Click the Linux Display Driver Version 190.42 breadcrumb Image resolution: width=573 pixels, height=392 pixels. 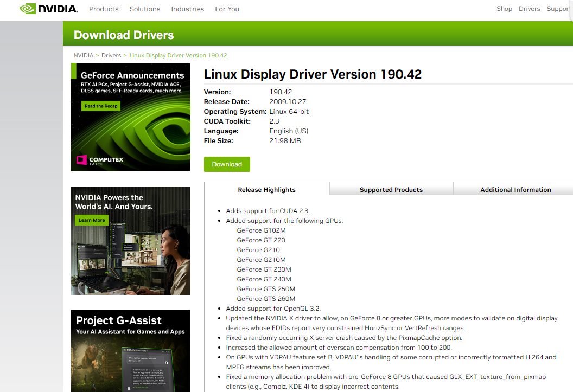(x=178, y=55)
